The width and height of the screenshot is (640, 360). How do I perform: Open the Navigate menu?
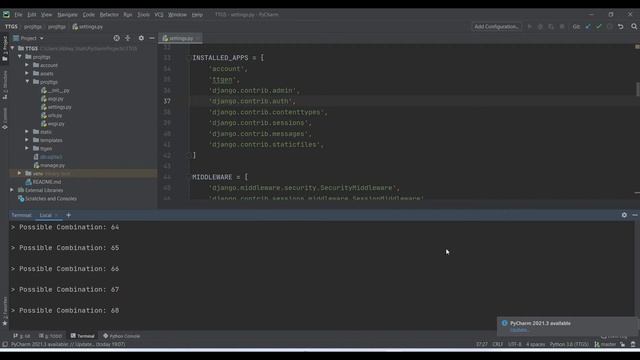coord(67,15)
